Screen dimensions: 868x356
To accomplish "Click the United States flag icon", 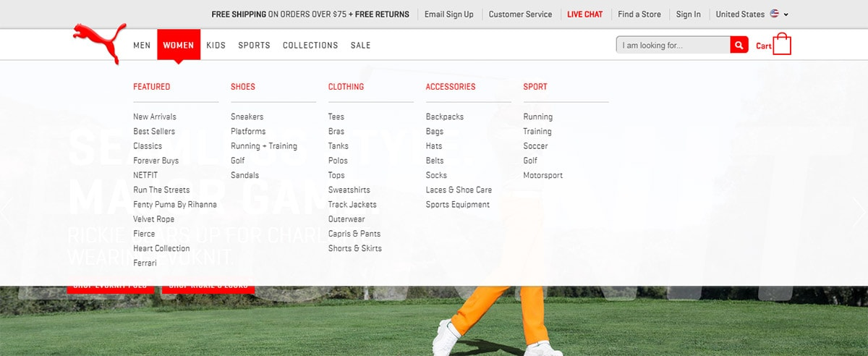I will click(x=775, y=14).
